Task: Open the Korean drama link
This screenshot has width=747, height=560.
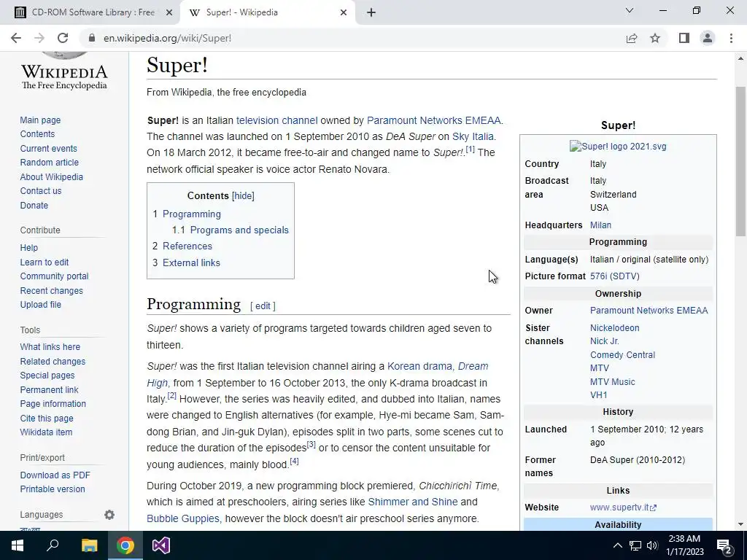Action: pyautogui.click(x=419, y=366)
